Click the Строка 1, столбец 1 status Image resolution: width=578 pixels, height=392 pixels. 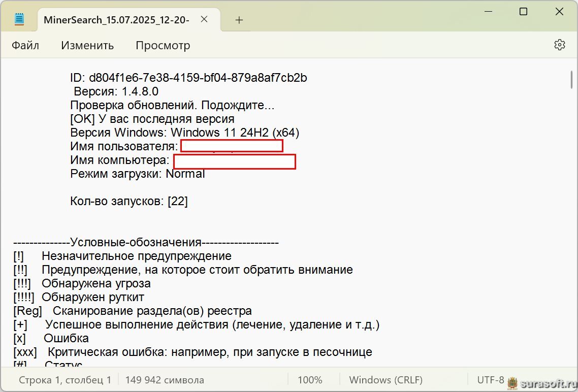[65, 380]
